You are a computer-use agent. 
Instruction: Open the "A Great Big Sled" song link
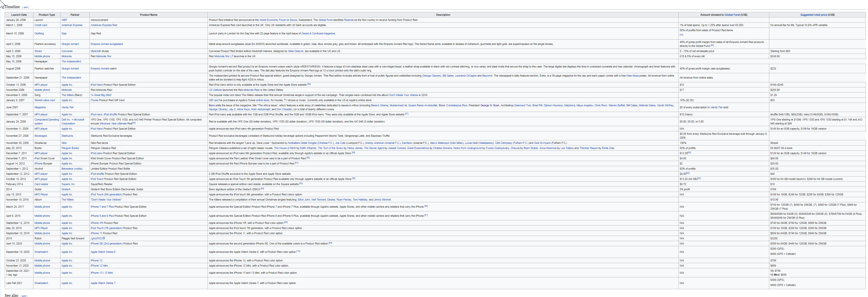[x=101, y=95]
